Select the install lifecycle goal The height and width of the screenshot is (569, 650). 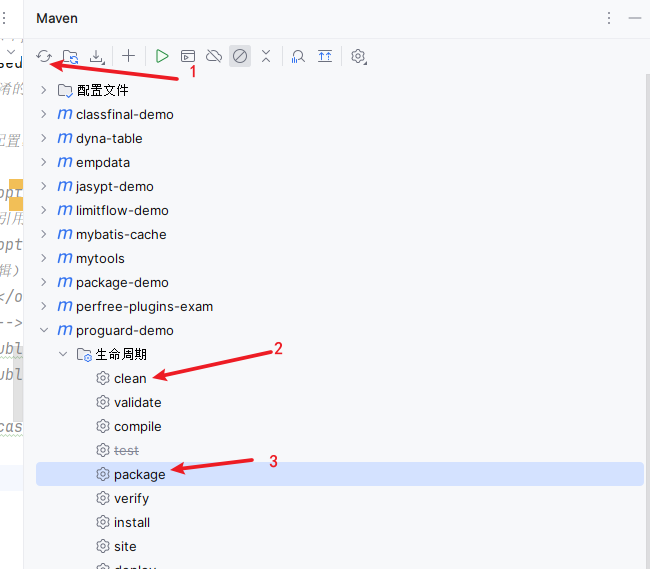pyautogui.click(x=132, y=523)
